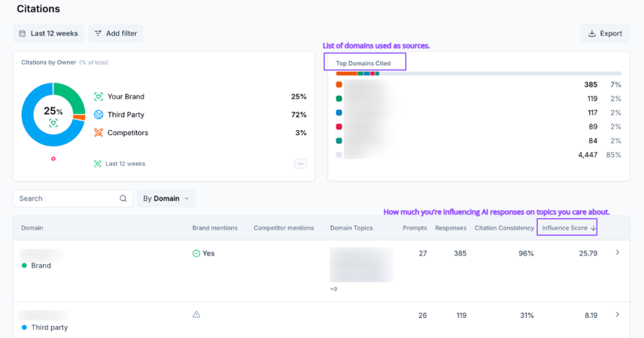The width and height of the screenshot is (644, 338).
Task: Click the Influence Score sort arrow
Action: coord(593,228)
